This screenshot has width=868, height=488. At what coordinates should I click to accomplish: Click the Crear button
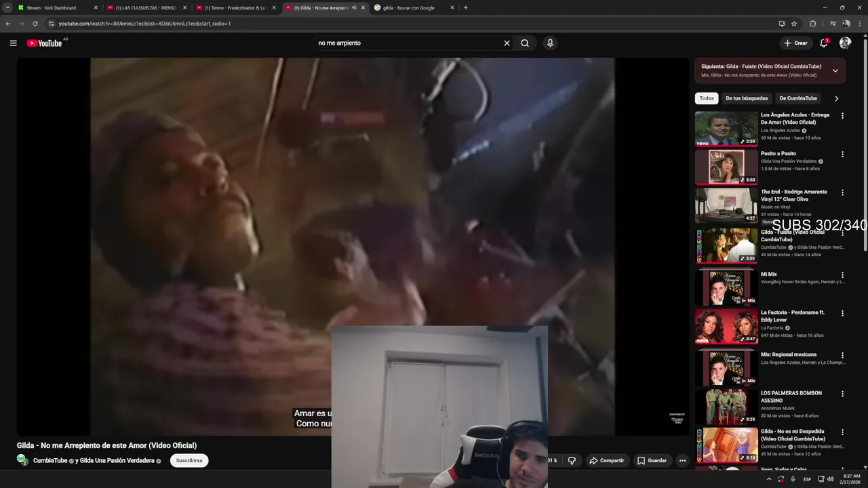pyautogui.click(x=795, y=43)
